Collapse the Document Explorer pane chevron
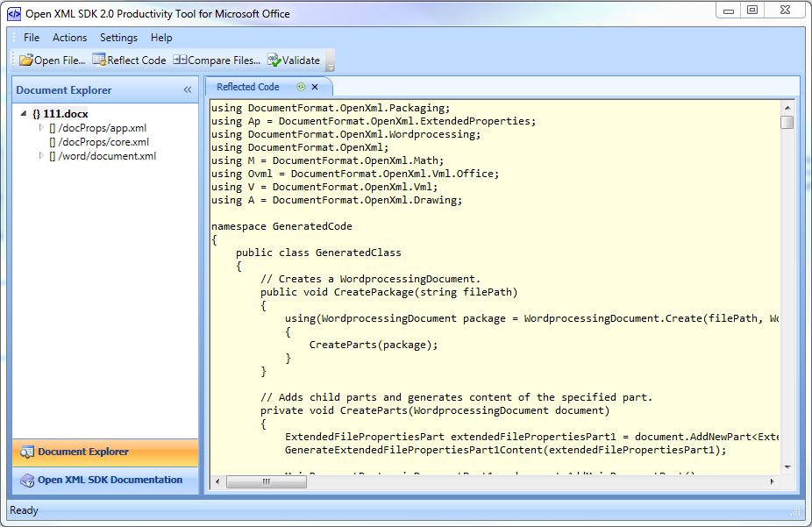The image size is (812, 527). (188, 90)
